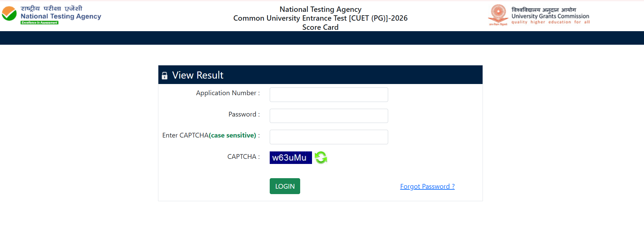Click the Excellence in Assessment green badge
This screenshot has height=251, width=644.
(x=40, y=23)
